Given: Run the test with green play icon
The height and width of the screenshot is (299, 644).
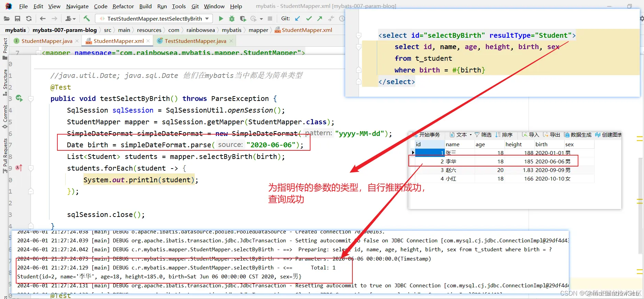Looking at the screenshot, I should 221,19.
